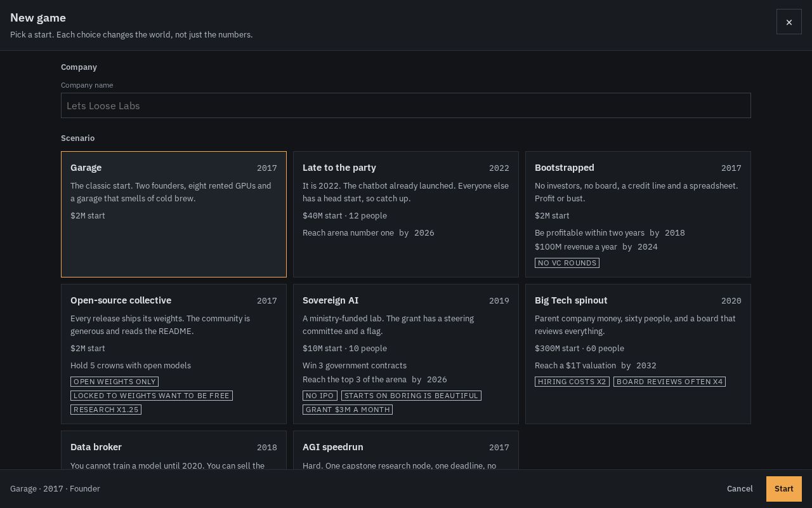Click 'Reach the top 3 of the arena' goal

[x=355, y=380]
